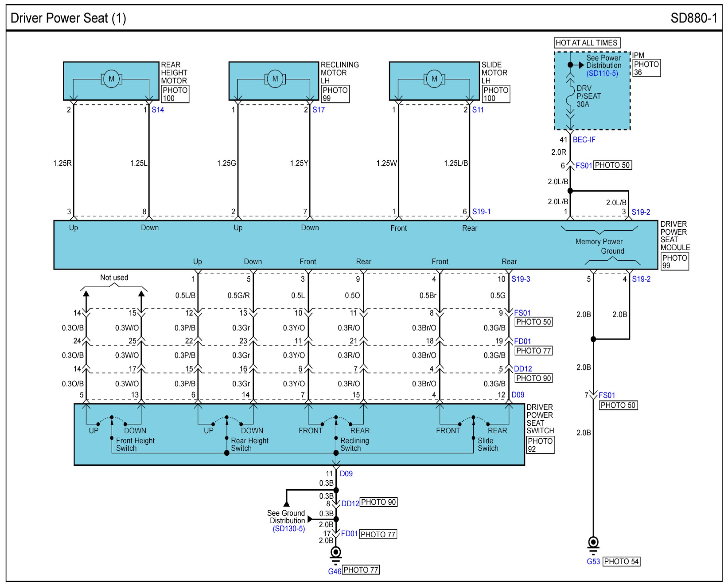Select the S19-3 connector reference
Viewport: 728px width, 587px height.
521,279
